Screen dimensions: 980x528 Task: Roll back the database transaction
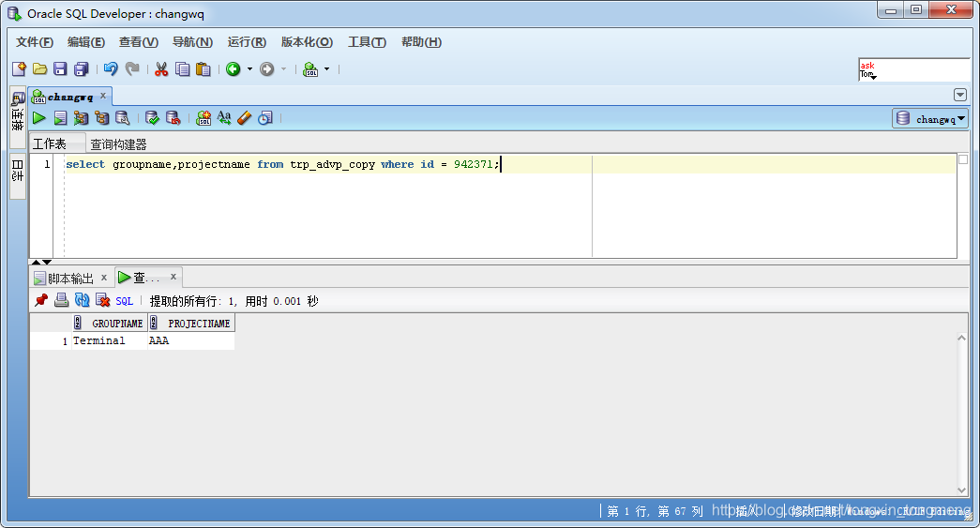(173, 118)
